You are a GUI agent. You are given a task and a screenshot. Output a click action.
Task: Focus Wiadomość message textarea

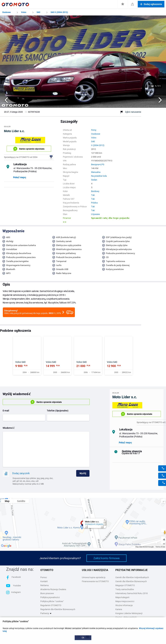46,449
